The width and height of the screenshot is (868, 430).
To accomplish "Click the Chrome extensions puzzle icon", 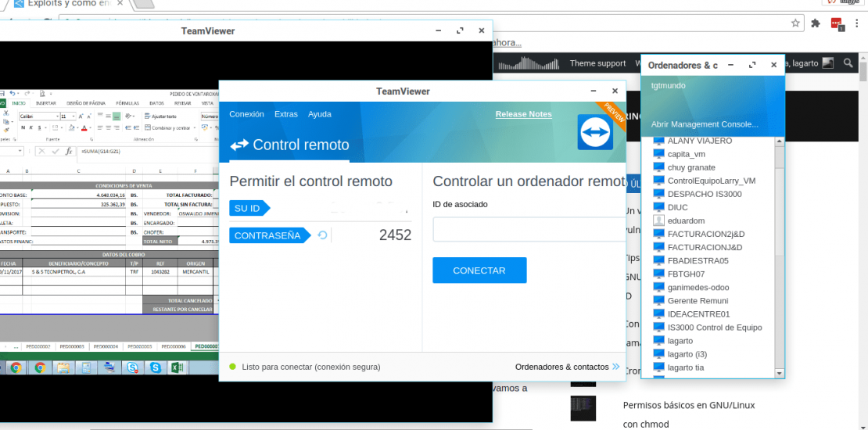I will tap(816, 23).
